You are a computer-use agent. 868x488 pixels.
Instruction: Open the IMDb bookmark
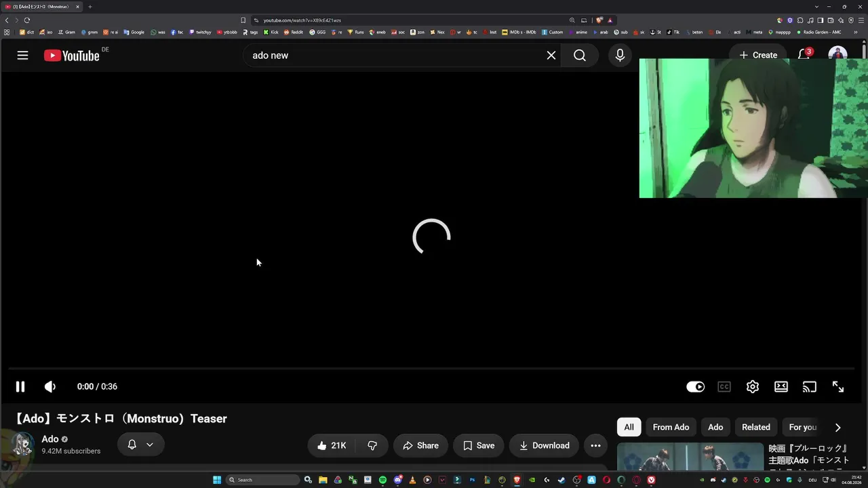point(519,32)
